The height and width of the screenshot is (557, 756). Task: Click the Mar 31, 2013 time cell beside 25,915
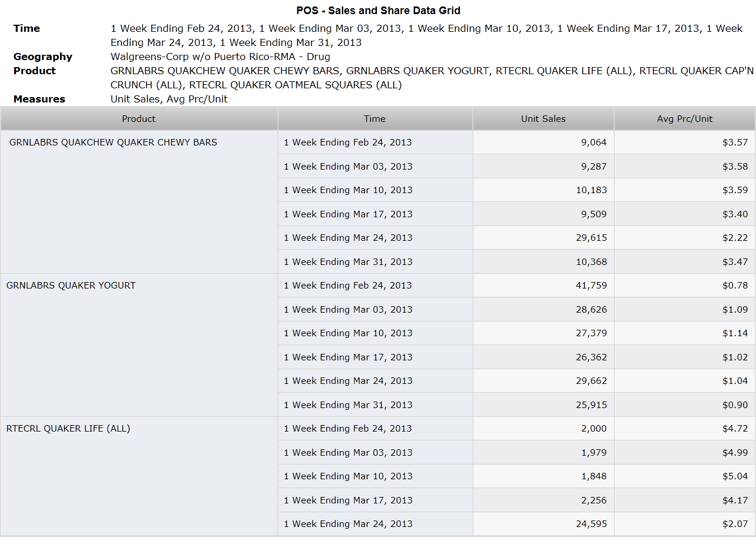(x=375, y=405)
